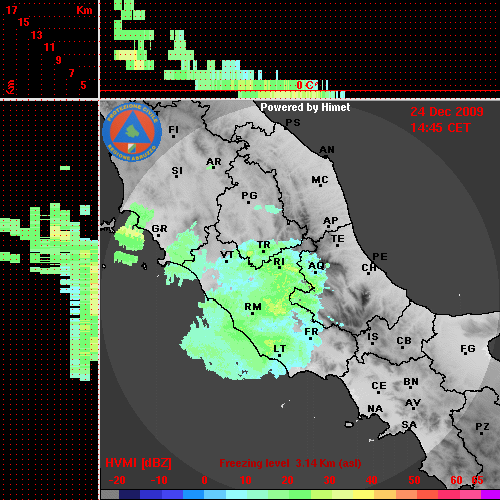The image size is (500, 500).
Task: Click the RI city label
Action: pos(279,262)
